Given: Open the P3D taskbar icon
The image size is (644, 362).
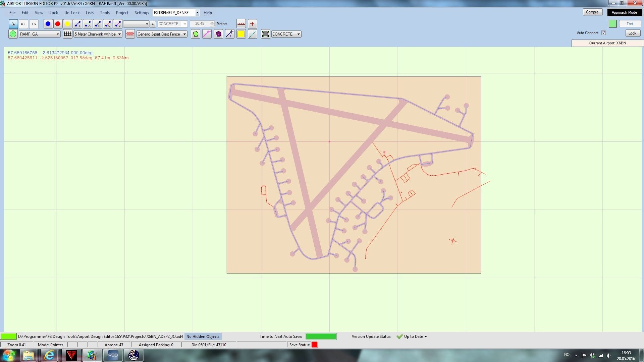Looking at the screenshot, I should click(x=113, y=355).
